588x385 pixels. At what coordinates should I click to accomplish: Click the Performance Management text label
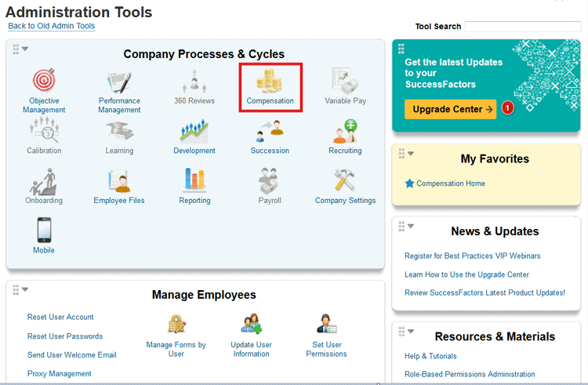point(119,105)
